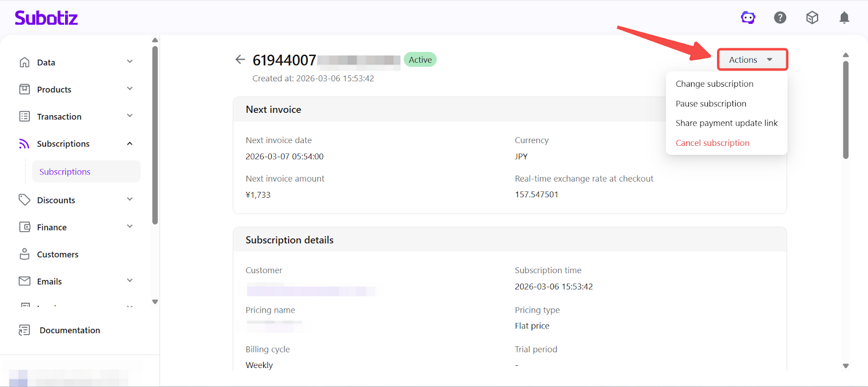Click the Subotiz logo
Image resolution: width=868 pixels, height=387 pixels.
(x=46, y=18)
